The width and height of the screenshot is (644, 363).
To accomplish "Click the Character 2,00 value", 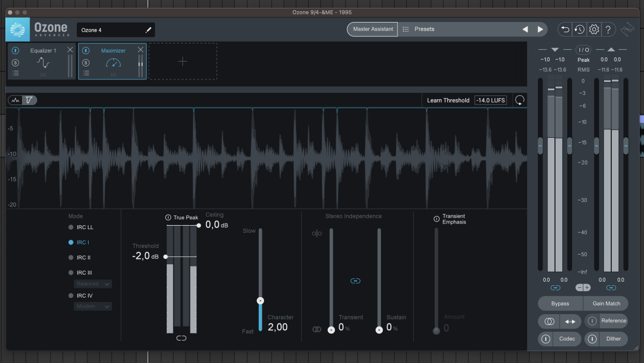I will (x=277, y=327).
